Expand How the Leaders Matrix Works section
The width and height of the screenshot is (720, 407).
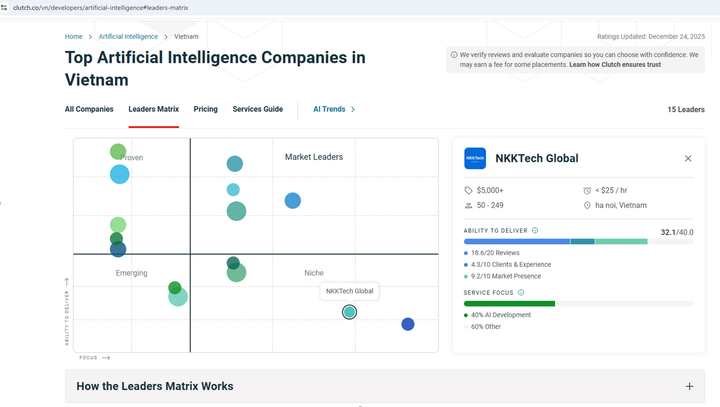[385, 386]
